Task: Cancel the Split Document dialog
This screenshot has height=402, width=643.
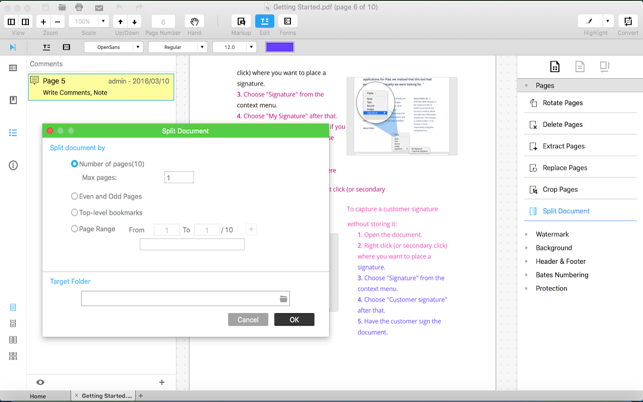Action: coord(247,320)
